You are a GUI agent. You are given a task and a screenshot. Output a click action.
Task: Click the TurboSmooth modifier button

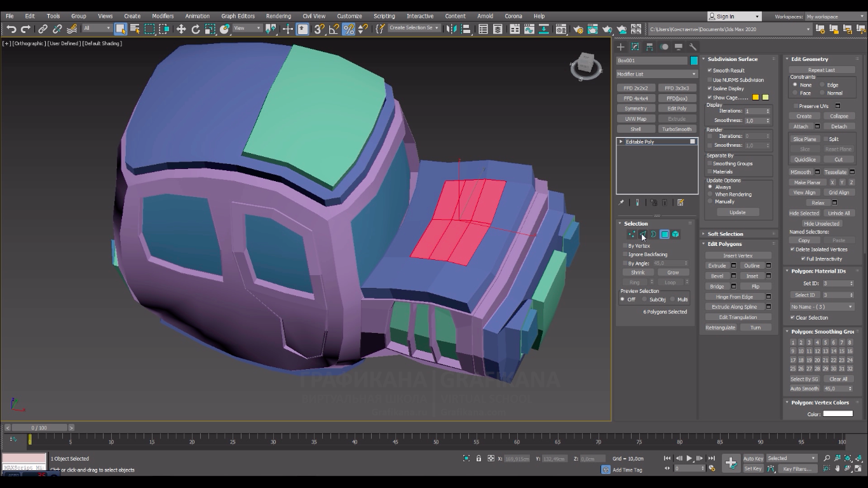pyautogui.click(x=677, y=129)
